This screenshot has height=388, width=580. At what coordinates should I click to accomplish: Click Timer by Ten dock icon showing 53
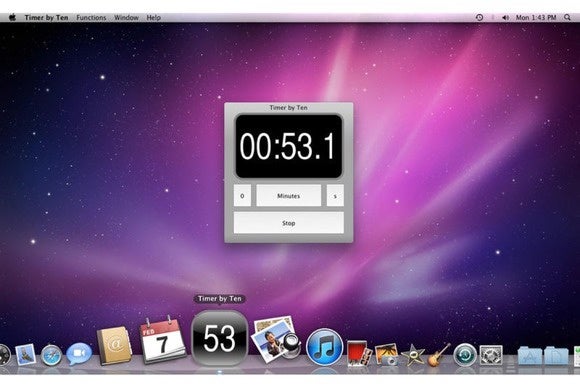point(219,338)
